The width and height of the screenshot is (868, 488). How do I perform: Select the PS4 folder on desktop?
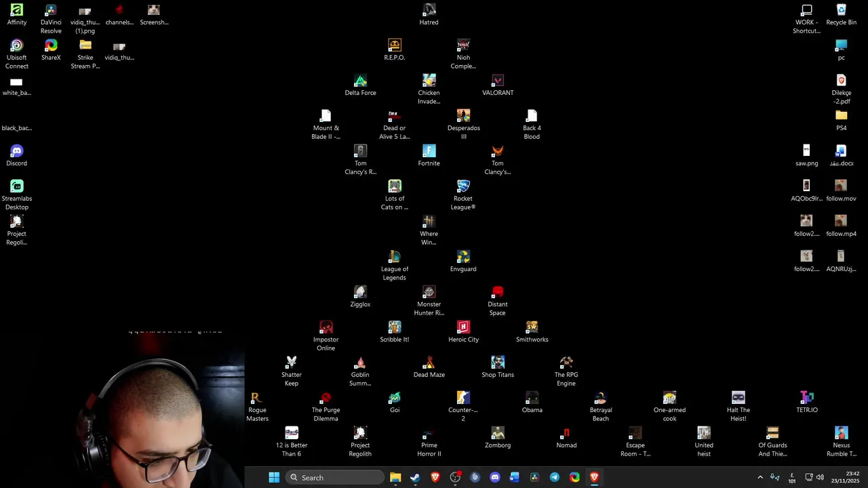841,121
